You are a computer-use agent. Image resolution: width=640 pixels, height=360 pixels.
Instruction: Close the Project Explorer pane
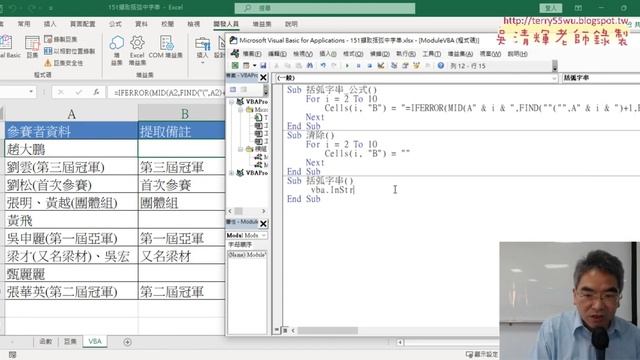(263, 78)
